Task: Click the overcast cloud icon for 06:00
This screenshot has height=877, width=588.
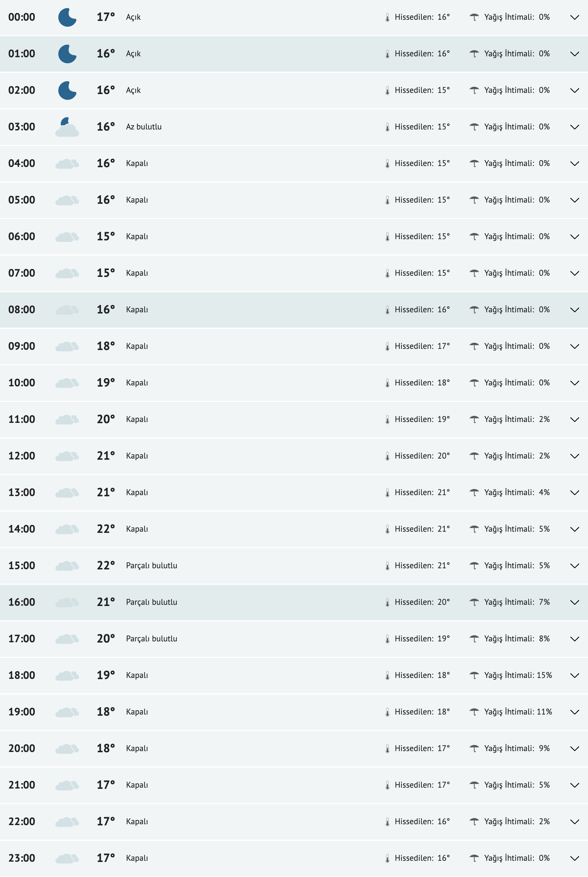Action: point(67,236)
